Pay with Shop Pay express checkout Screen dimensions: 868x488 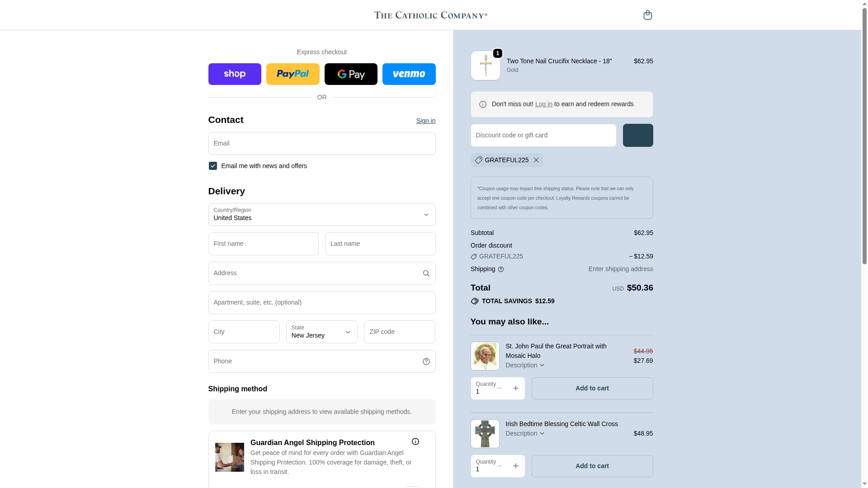coord(235,74)
